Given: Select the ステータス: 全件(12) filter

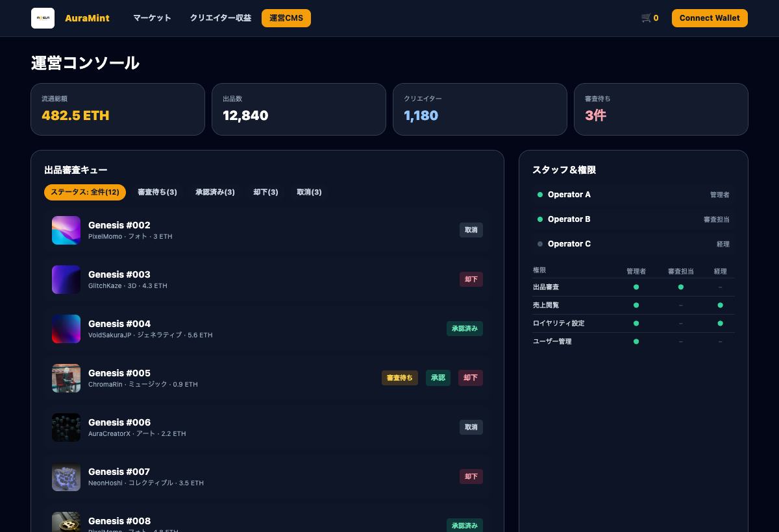Looking at the screenshot, I should click(85, 192).
